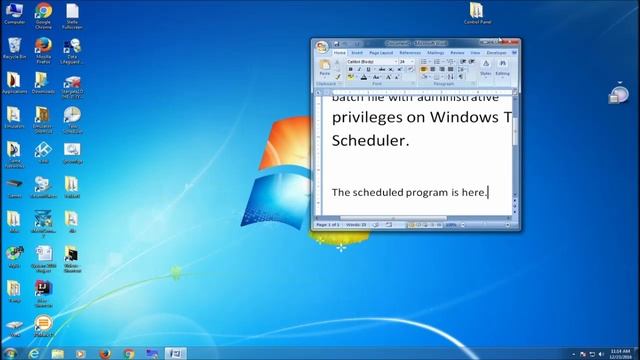Image resolution: width=640 pixels, height=360 pixels.
Task: Select Center alignment
Action: point(433,69)
